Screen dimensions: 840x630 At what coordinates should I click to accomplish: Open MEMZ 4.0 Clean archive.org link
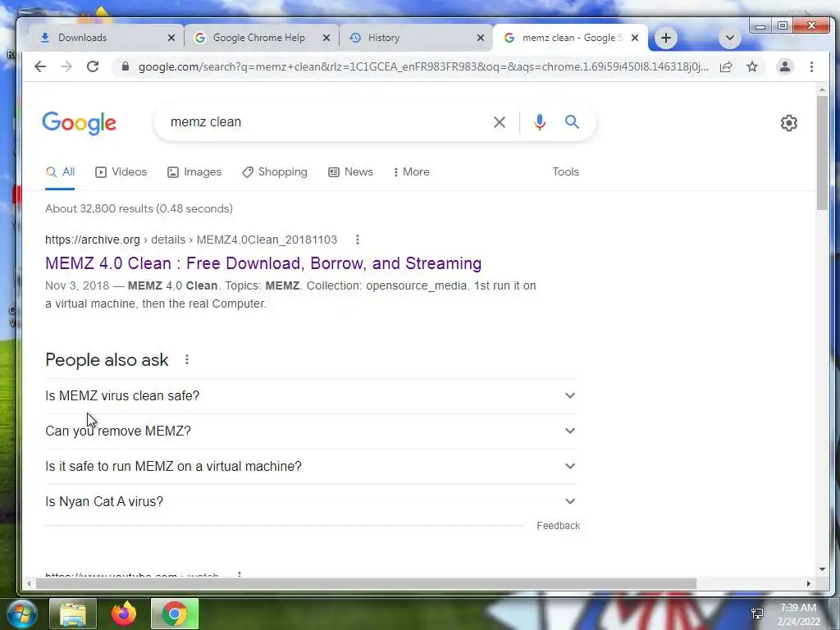pyautogui.click(x=263, y=263)
